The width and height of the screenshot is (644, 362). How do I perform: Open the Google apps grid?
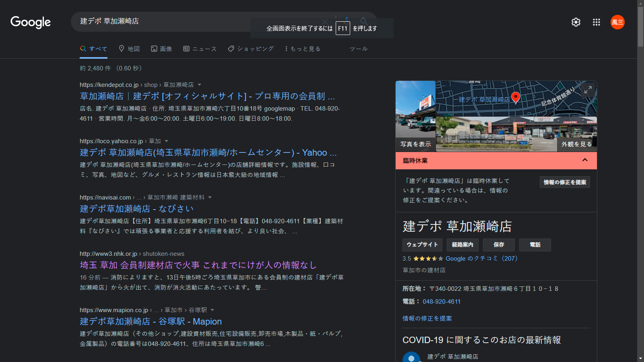click(x=597, y=22)
